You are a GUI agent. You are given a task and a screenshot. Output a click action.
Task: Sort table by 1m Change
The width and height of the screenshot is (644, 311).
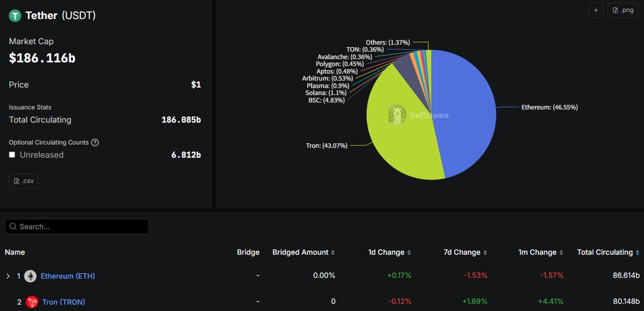(x=540, y=253)
